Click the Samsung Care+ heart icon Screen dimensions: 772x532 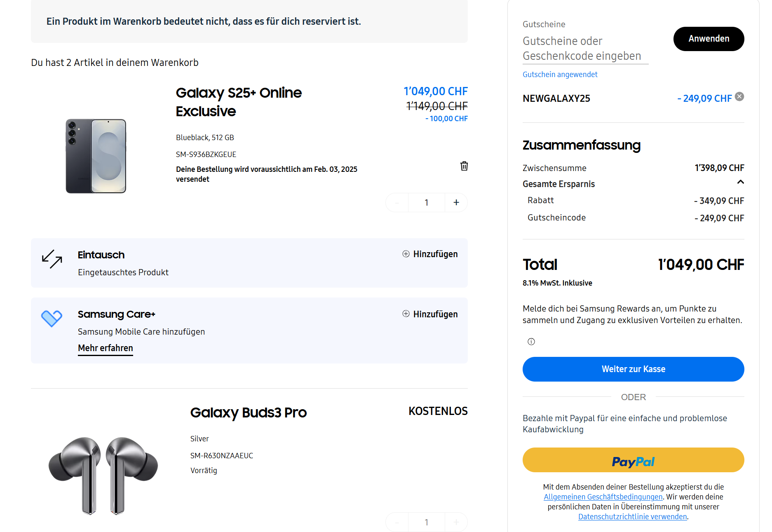[x=52, y=319]
